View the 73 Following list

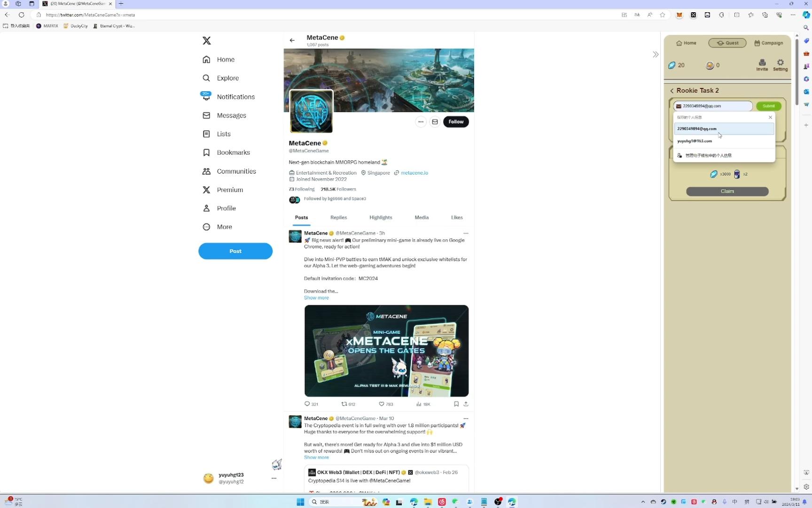click(x=302, y=189)
